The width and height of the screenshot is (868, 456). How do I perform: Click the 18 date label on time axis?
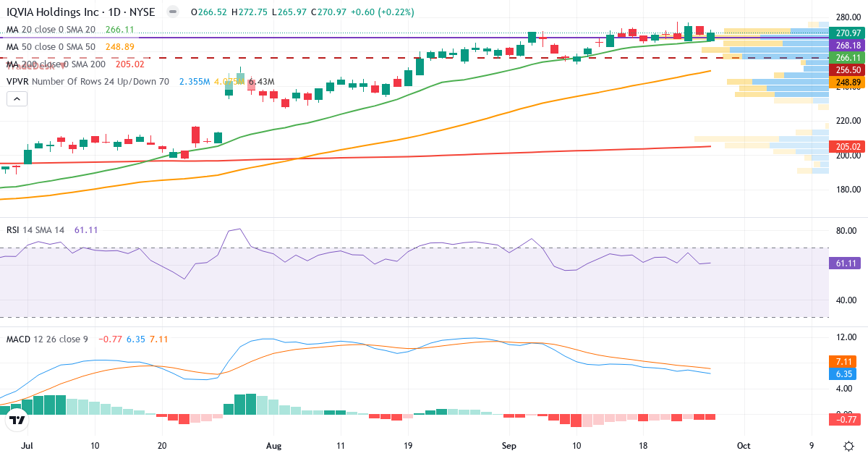coord(643,445)
